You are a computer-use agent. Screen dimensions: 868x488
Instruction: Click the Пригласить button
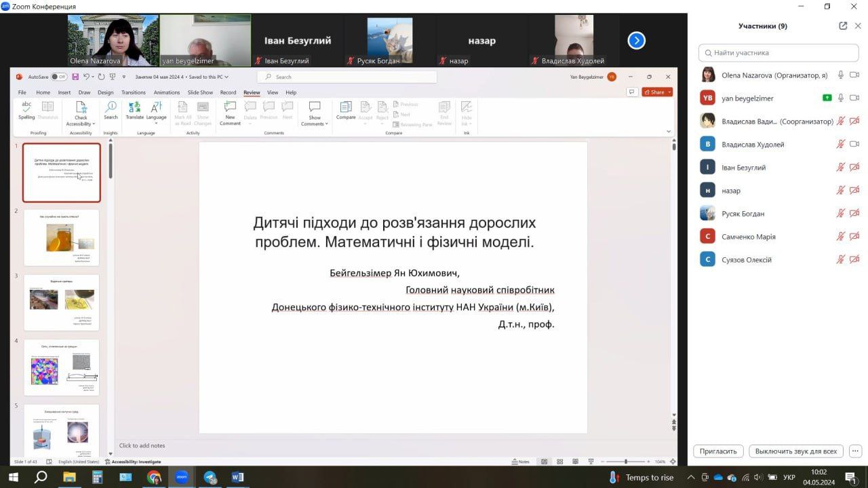tap(718, 451)
